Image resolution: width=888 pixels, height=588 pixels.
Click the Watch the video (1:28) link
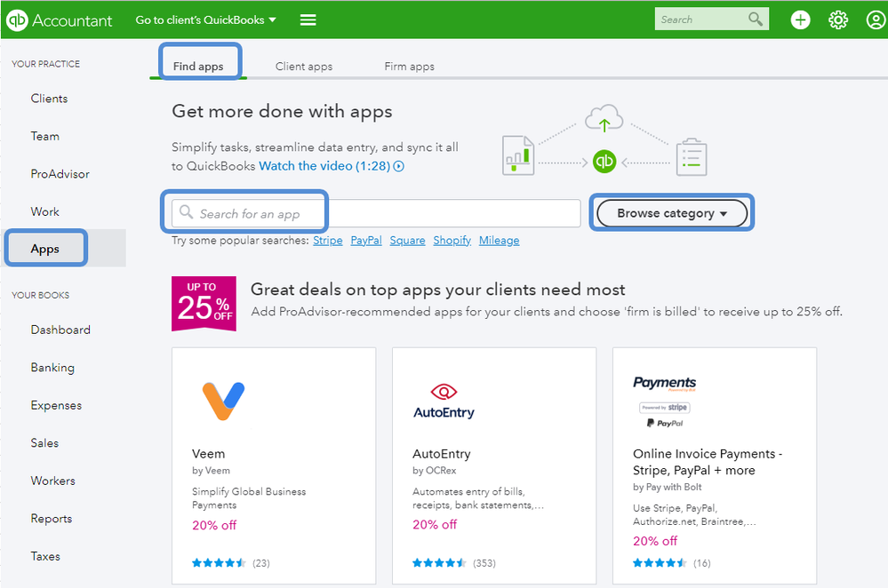coord(324,166)
